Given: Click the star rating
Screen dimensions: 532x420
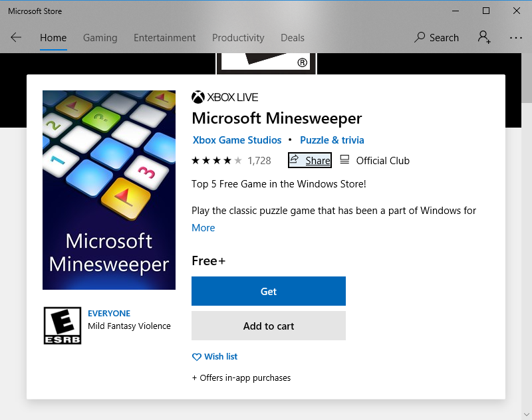Looking at the screenshot, I should coord(217,160).
